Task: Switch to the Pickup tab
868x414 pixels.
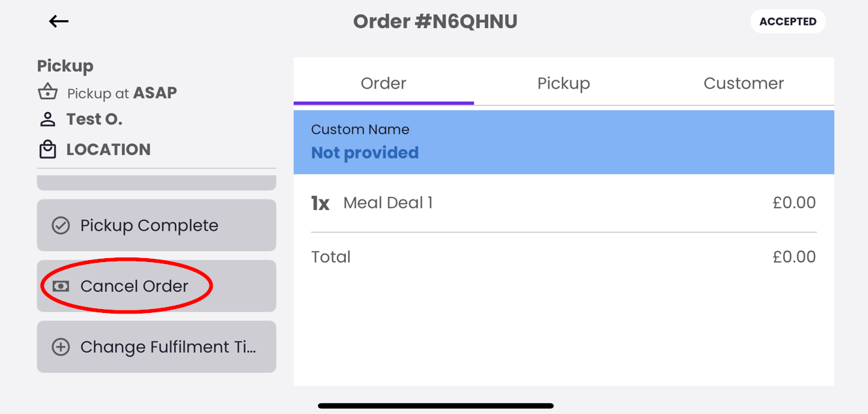Action: pyautogui.click(x=563, y=83)
